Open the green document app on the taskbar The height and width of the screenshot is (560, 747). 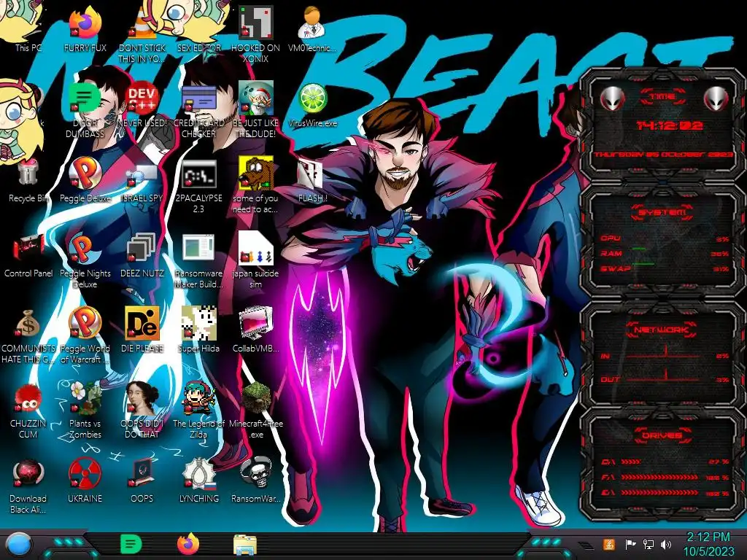(x=131, y=544)
